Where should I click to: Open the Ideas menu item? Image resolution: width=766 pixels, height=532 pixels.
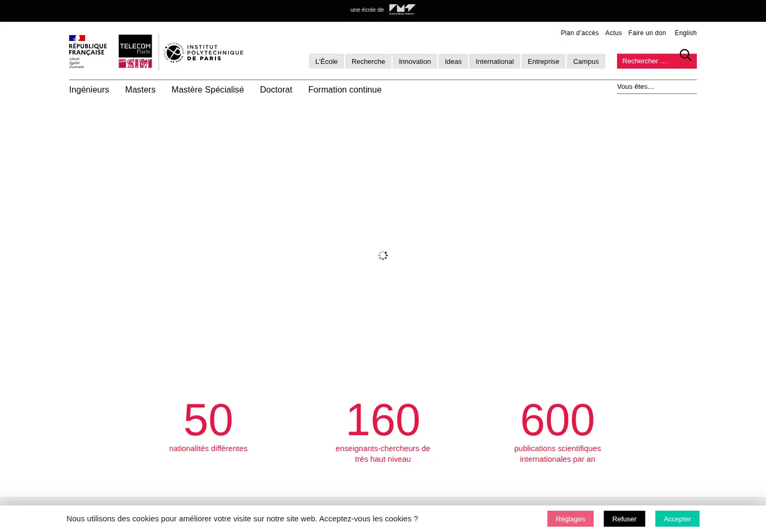453,61
